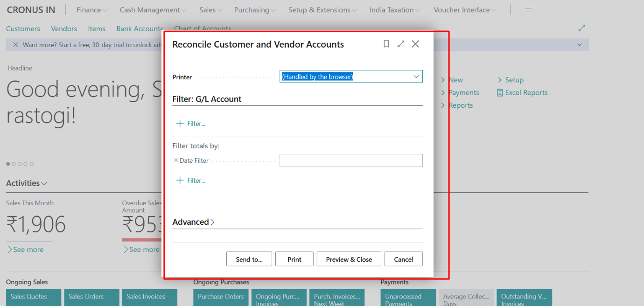Open the hamburger navigation menu
Screen dimensions: 644x306
[x=528, y=9]
